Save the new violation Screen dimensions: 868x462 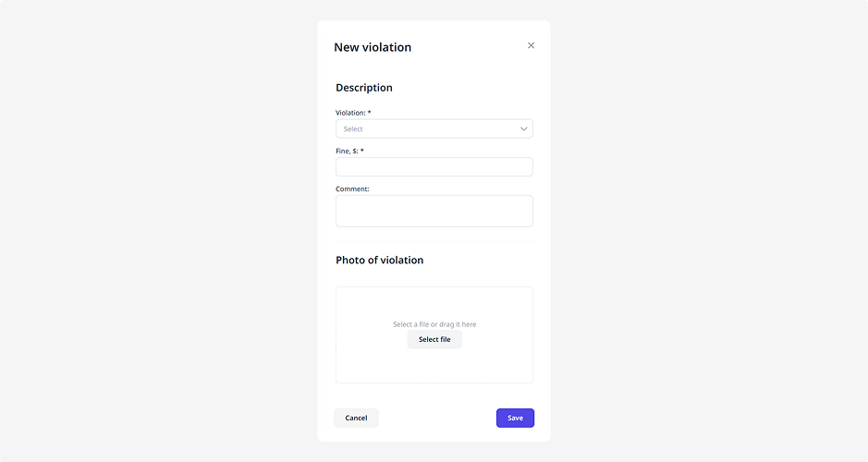coord(515,419)
